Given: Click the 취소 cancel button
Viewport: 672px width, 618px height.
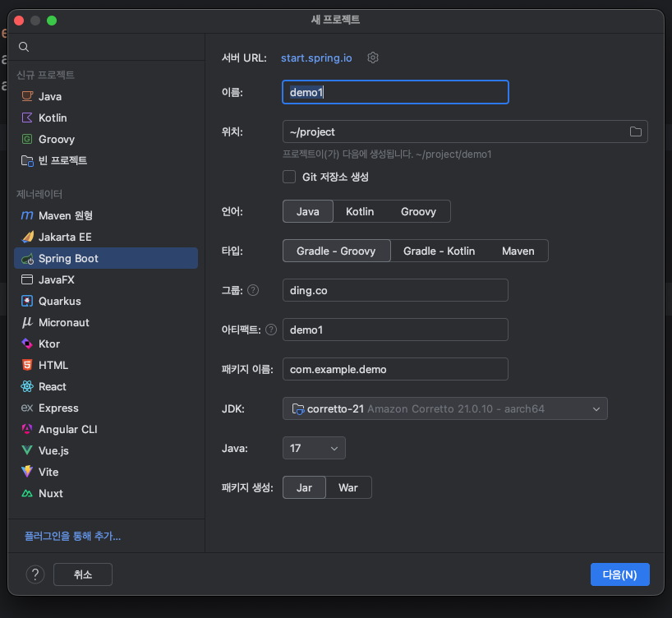Looking at the screenshot, I should coord(83,574).
